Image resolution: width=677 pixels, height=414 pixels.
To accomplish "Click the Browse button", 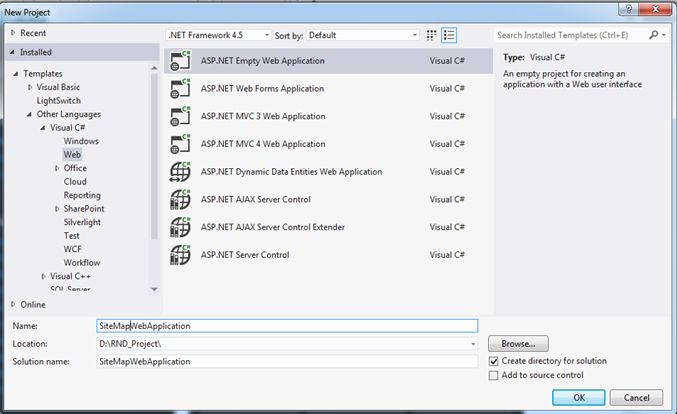I will 518,343.
